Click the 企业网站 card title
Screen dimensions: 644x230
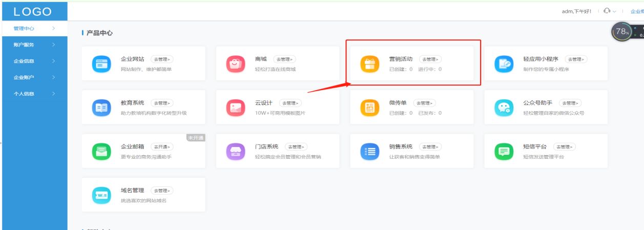click(132, 59)
